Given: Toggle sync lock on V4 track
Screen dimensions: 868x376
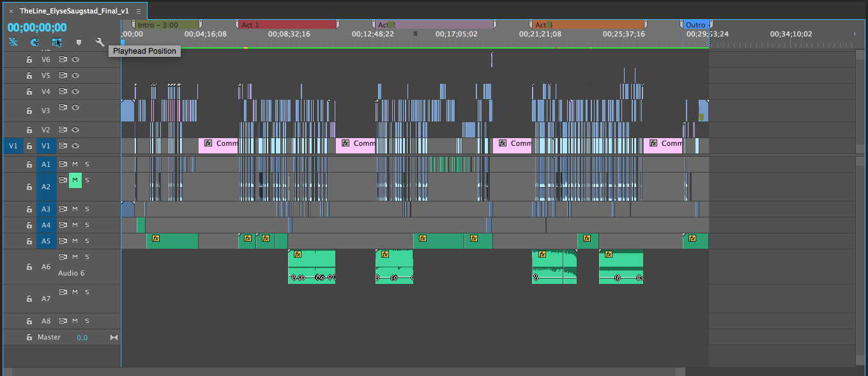Looking at the screenshot, I should click(63, 91).
